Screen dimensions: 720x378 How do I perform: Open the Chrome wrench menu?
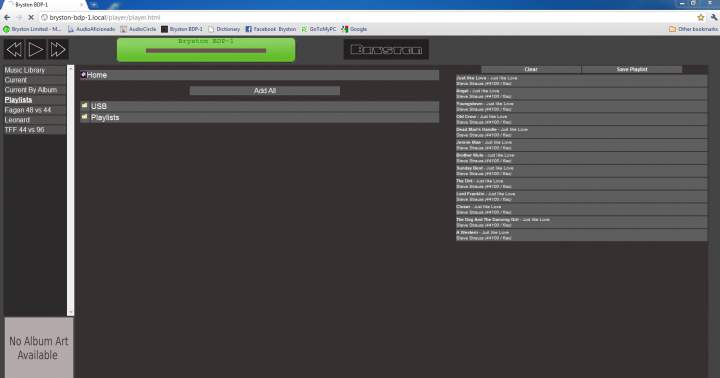714,17
